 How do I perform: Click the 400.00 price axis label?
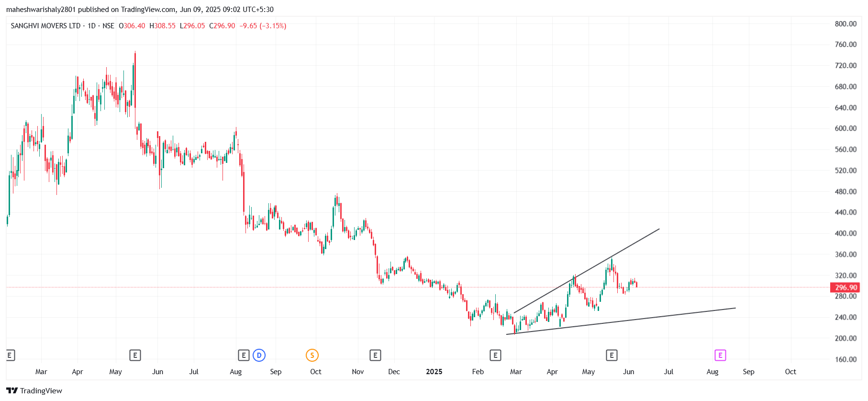point(846,233)
